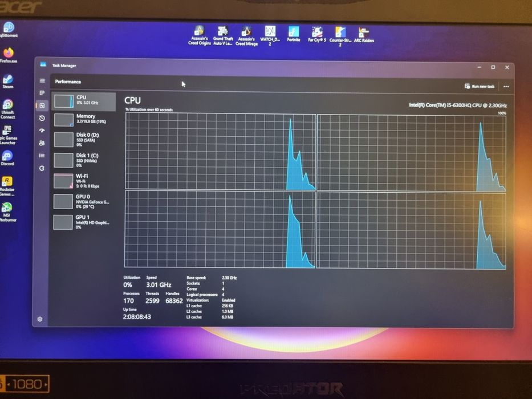Open the Users page icon
The image size is (532, 399).
tap(42, 143)
